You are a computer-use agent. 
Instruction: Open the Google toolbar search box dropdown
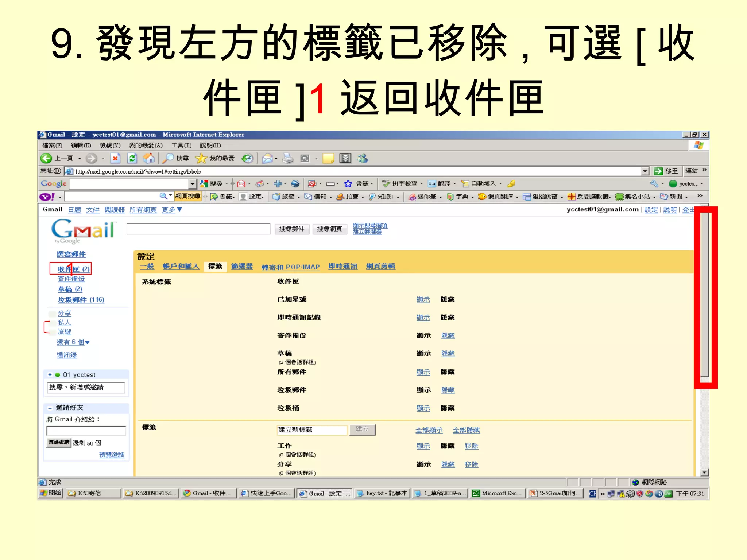pyautogui.click(x=192, y=184)
